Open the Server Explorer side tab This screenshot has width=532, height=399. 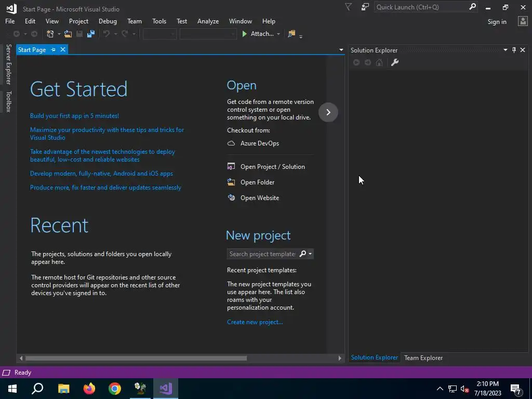[9, 64]
